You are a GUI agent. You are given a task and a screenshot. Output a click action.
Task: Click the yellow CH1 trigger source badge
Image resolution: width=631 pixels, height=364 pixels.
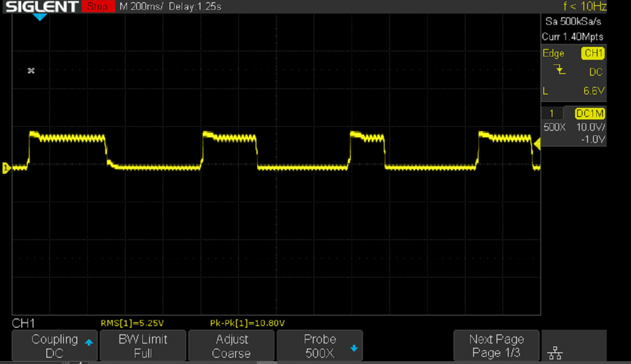click(x=593, y=53)
